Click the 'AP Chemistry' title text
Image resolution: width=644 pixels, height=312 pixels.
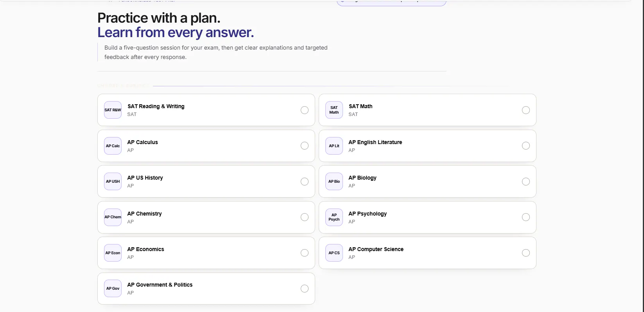click(145, 214)
